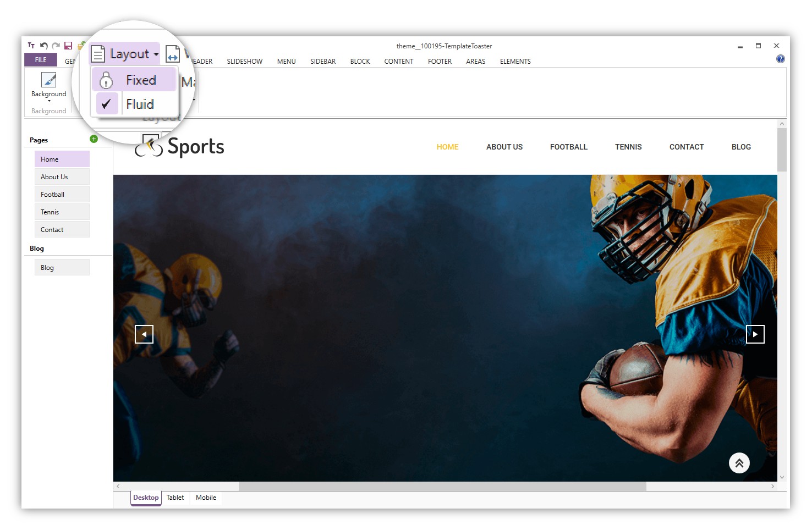Click the scroll down arrow of preview

[x=782, y=477]
